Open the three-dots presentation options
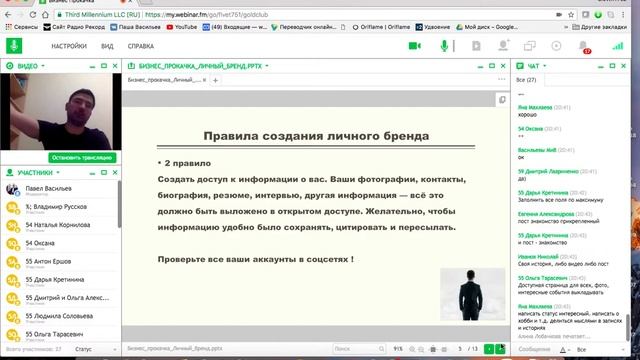The image size is (640, 360). (502, 79)
